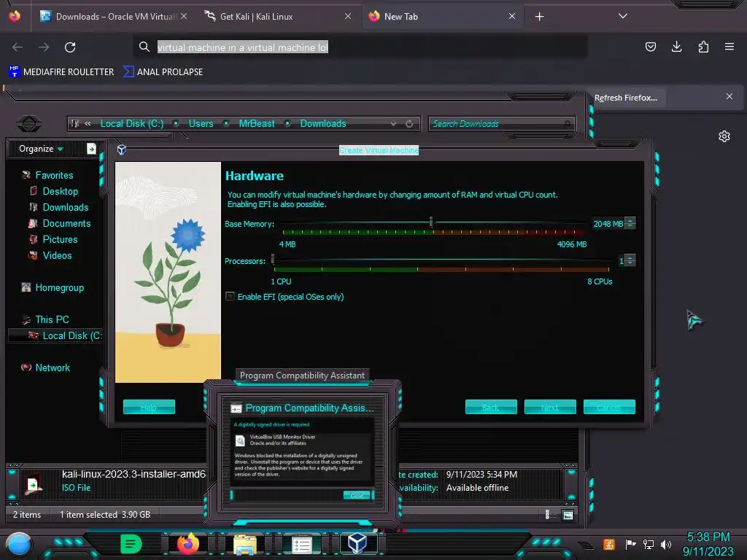Navigate to Local Disk (C:) breadcrumb

pyautogui.click(x=132, y=124)
